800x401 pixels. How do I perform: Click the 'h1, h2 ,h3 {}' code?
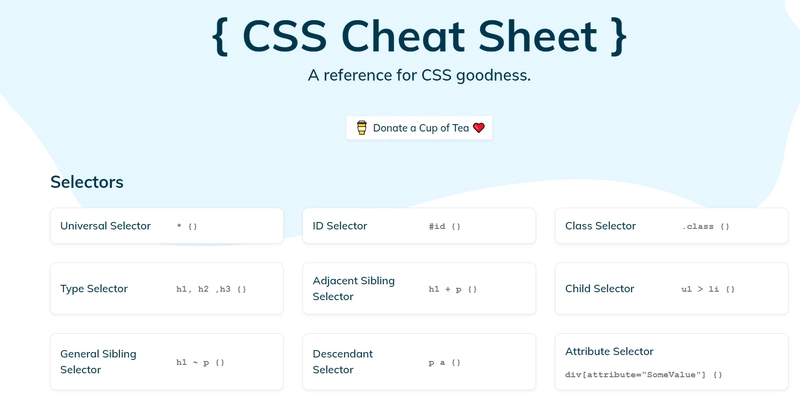click(211, 289)
